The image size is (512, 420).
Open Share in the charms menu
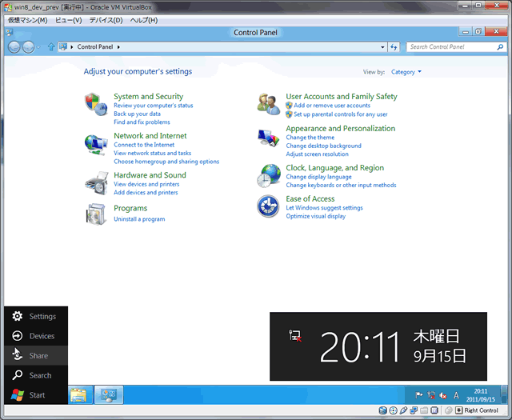(36, 355)
